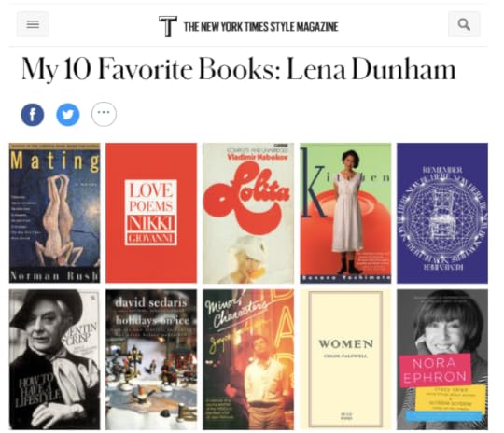Open the hamburger navigation menu
Screen dimensions: 504x433
coord(33,24)
